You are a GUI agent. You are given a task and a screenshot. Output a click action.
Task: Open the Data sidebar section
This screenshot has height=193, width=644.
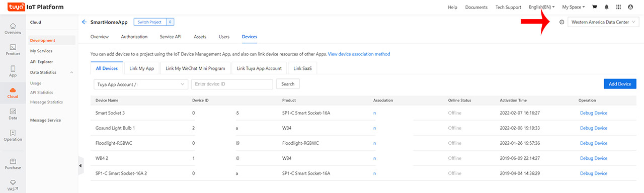(x=13, y=114)
